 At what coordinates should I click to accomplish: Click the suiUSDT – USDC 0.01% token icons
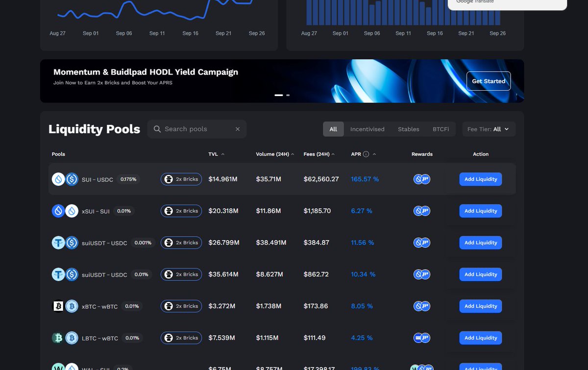coord(65,275)
